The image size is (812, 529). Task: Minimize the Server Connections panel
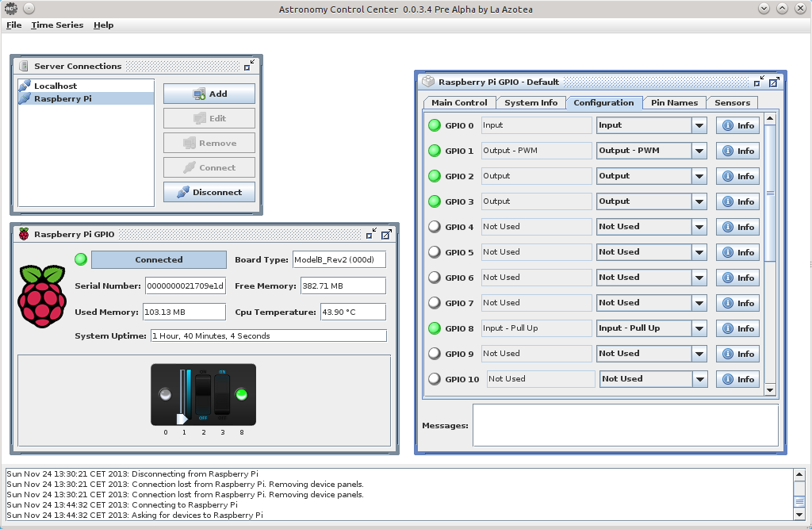[249, 65]
